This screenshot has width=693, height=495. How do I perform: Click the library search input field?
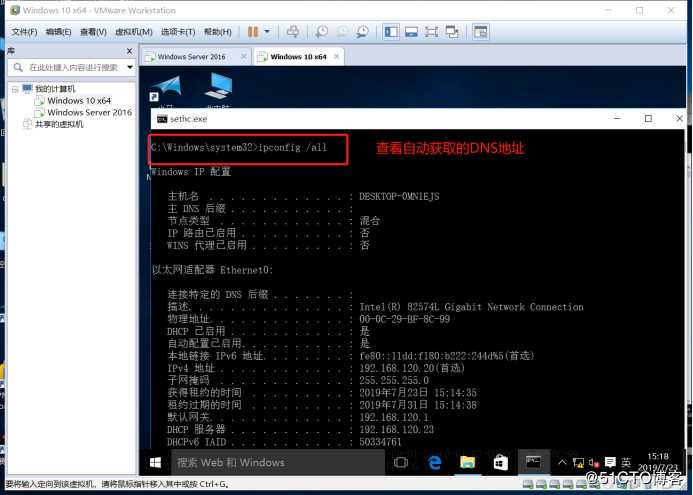click(73, 68)
